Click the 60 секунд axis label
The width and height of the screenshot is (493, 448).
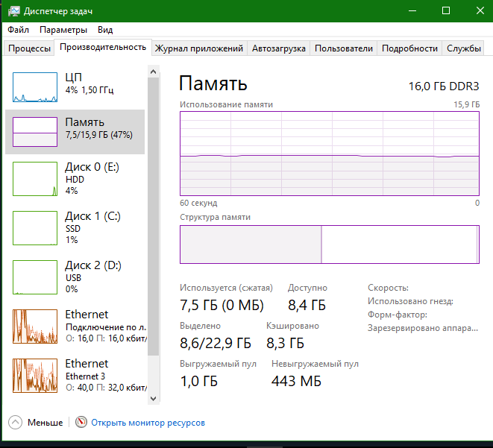coord(198,203)
